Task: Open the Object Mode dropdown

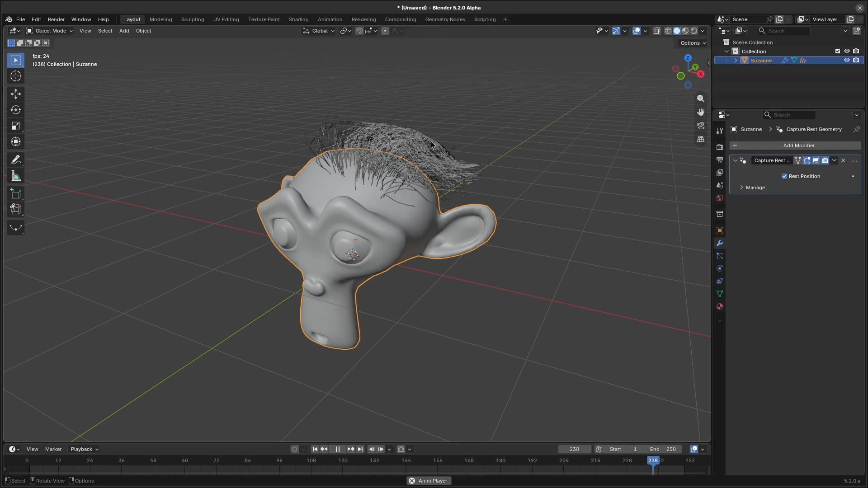Action: 49,31
